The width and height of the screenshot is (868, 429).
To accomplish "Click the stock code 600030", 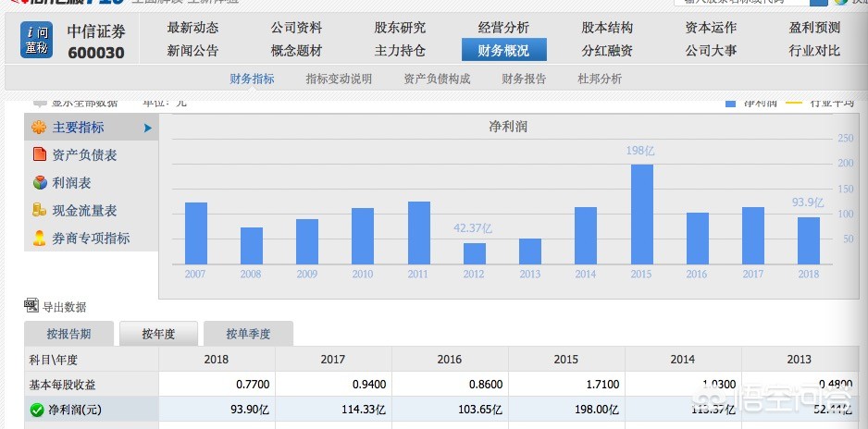I will pos(96,53).
